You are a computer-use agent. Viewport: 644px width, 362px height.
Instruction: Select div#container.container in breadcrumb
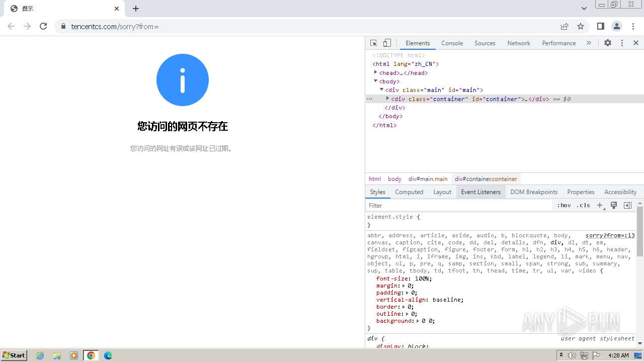(x=486, y=179)
